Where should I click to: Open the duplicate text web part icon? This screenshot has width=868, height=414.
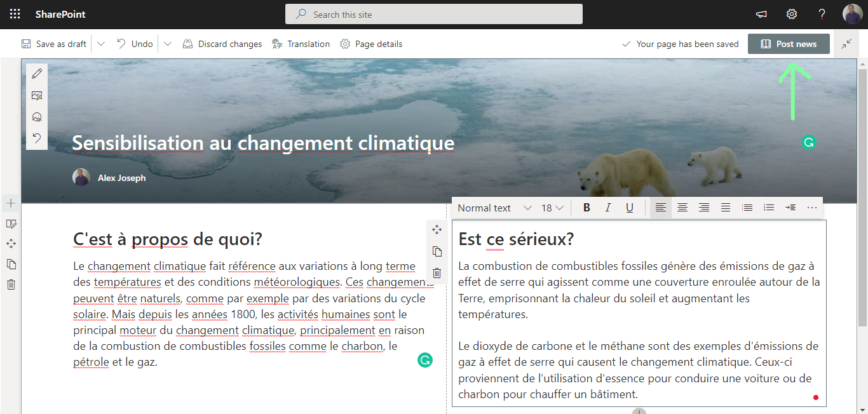[437, 252]
